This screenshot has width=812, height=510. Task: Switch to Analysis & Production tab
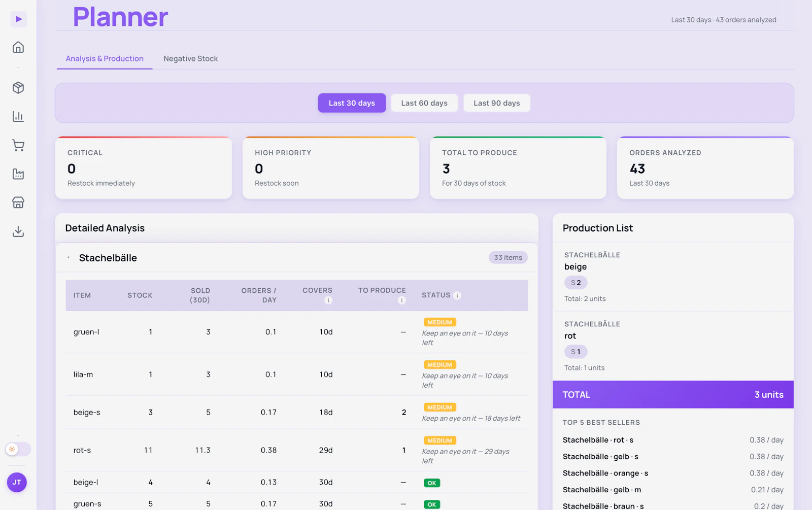(x=105, y=58)
